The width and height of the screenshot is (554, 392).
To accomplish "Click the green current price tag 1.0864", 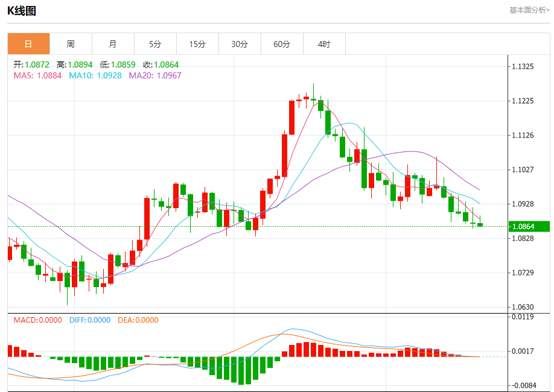I will tap(529, 226).
